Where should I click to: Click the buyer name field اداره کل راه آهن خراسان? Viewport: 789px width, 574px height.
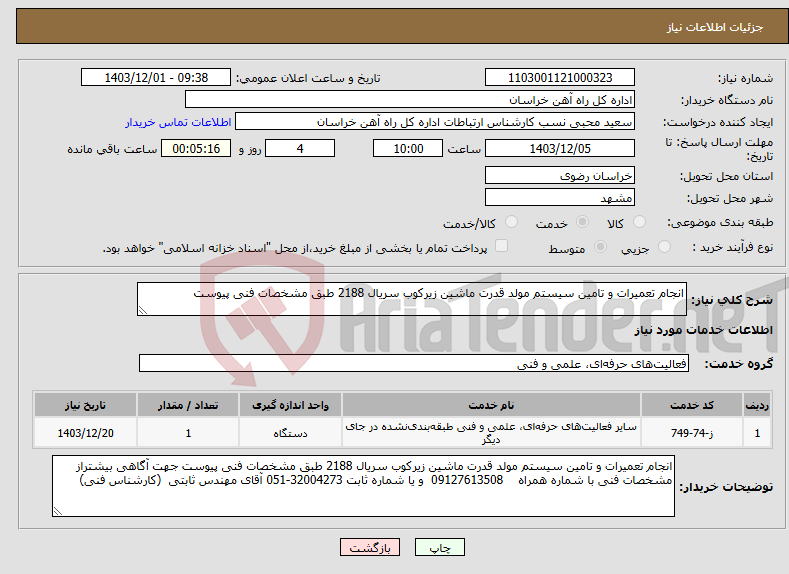[410, 100]
